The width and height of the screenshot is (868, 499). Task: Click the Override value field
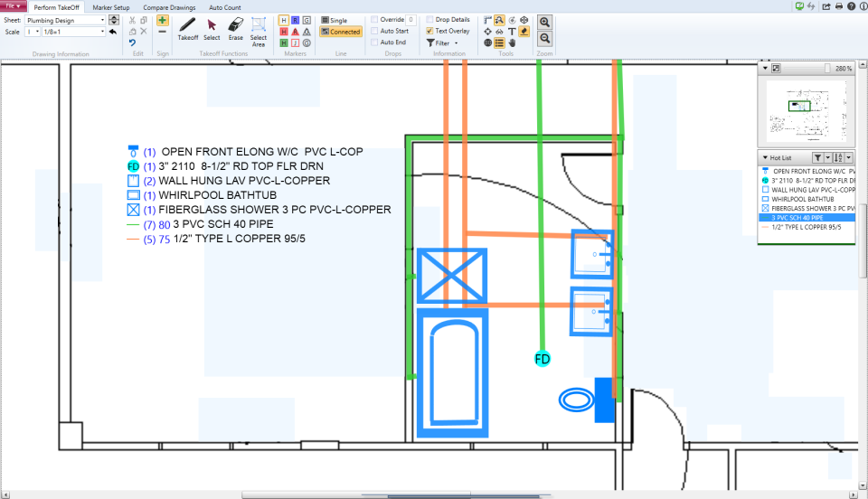(410, 19)
